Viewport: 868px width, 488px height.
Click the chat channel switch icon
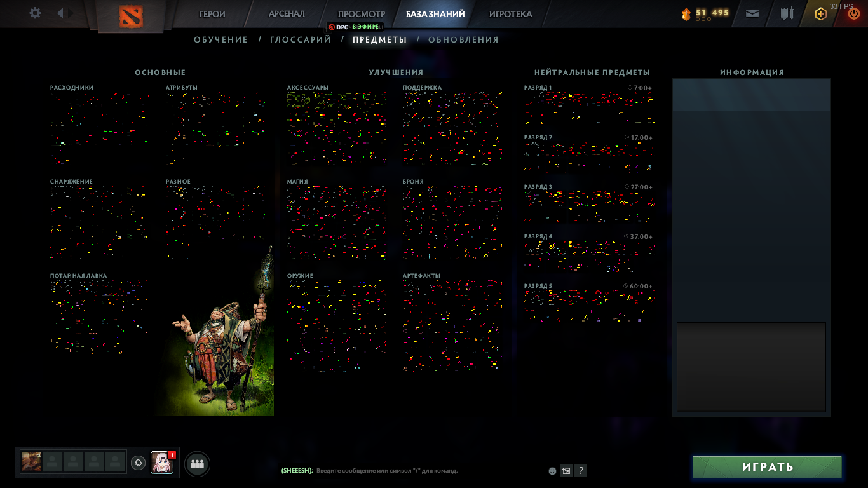coord(565,471)
